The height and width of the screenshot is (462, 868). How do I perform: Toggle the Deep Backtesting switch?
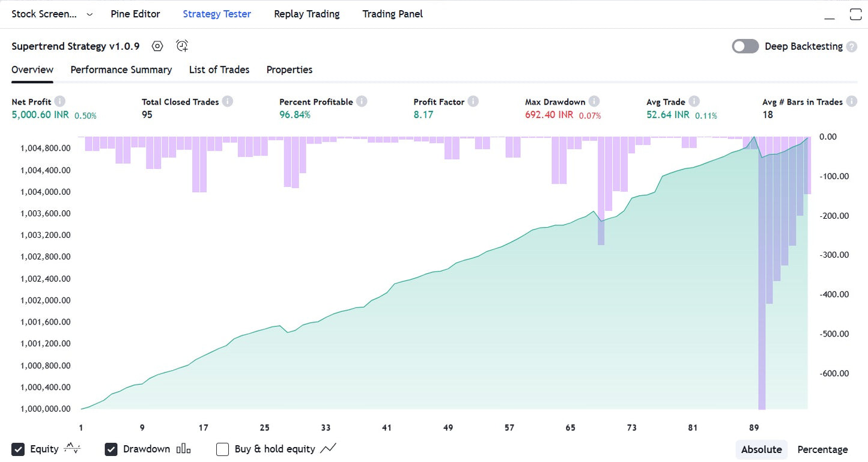(x=745, y=46)
